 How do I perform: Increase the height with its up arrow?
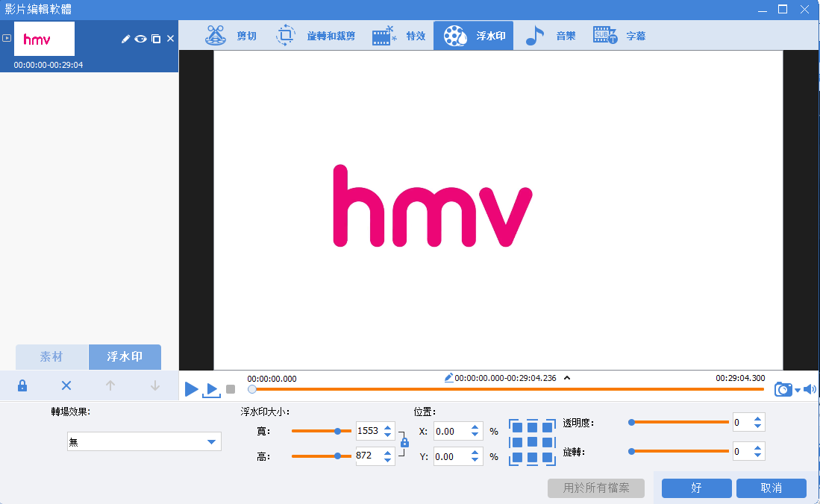[x=387, y=453]
